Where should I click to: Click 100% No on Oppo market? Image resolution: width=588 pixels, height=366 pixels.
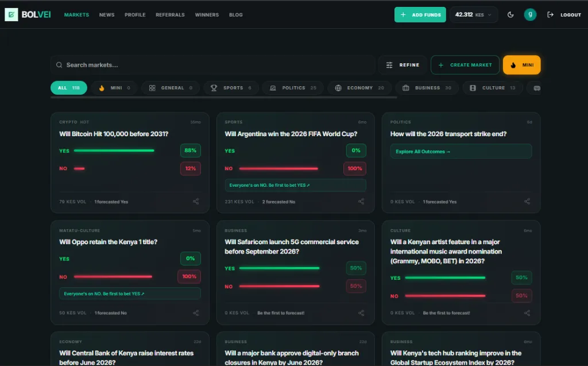(x=189, y=277)
